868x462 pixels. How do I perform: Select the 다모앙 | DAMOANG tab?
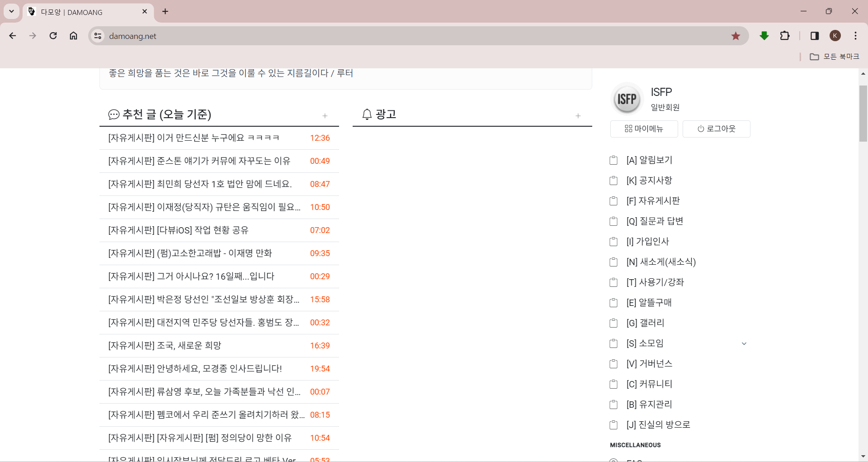pos(88,12)
